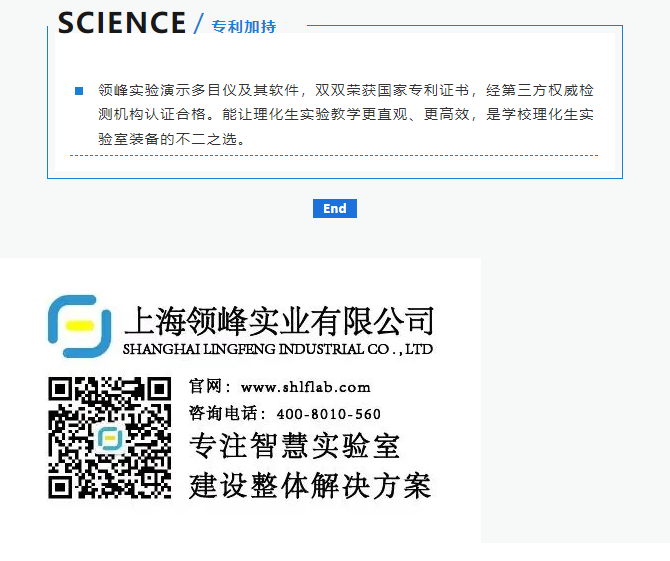Image resolution: width=670 pixels, height=561 pixels.
Task: Click the Lingfeng company logo icon
Action: tap(79, 326)
